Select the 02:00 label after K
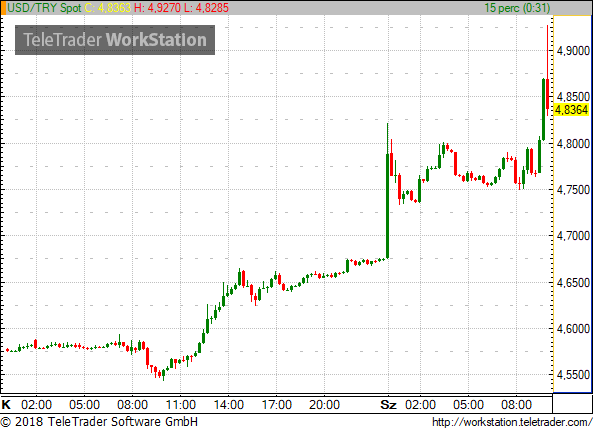Viewport: 593px width, 431px height. click(36, 405)
